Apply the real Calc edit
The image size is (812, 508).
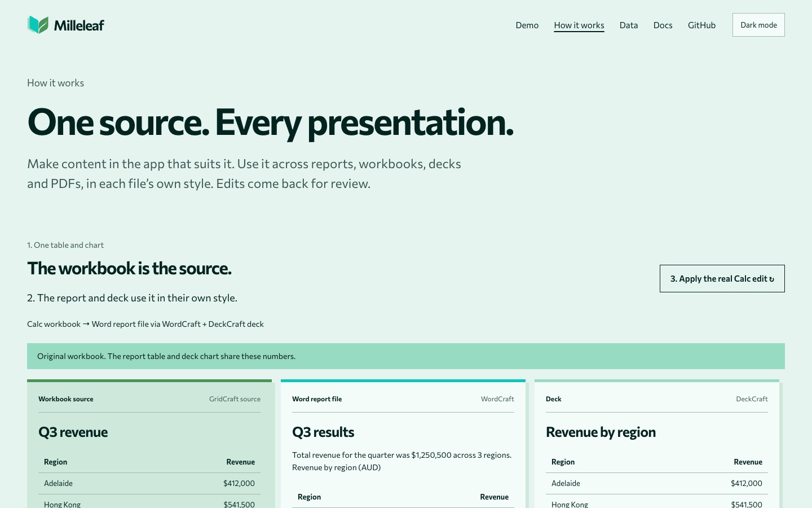point(722,278)
